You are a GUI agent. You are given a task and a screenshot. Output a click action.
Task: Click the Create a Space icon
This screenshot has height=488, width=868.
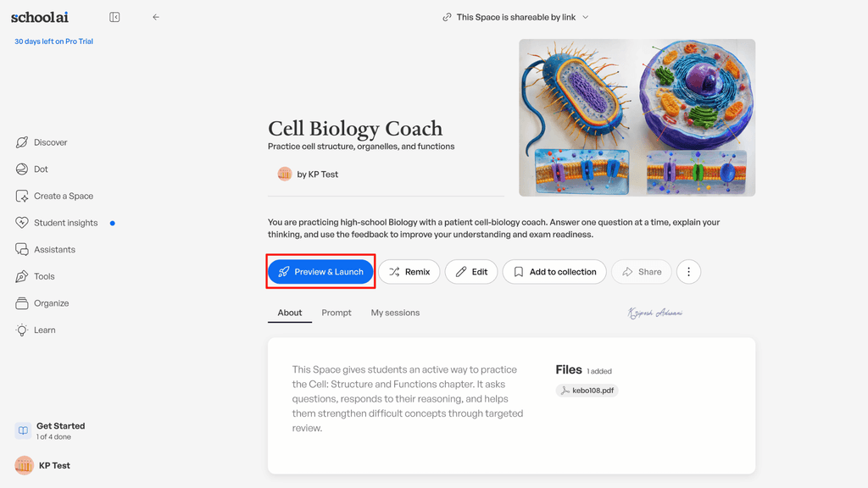tap(21, 196)
